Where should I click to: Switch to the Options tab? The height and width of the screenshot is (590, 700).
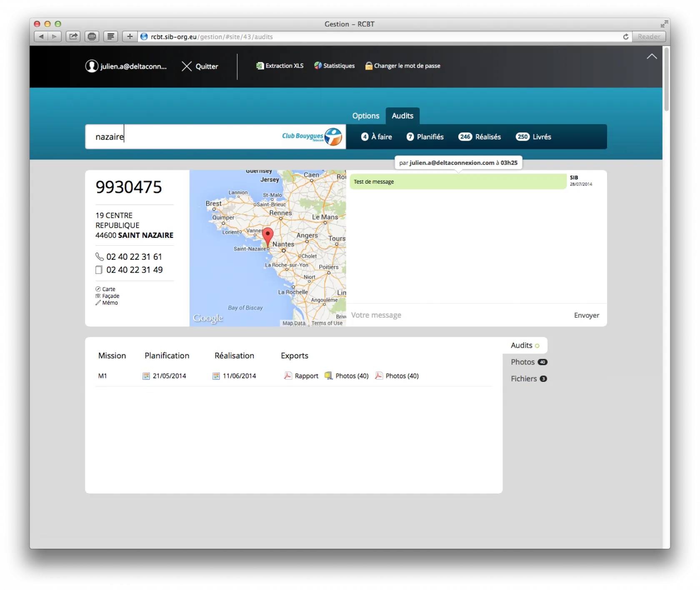[x=365, y=116]
